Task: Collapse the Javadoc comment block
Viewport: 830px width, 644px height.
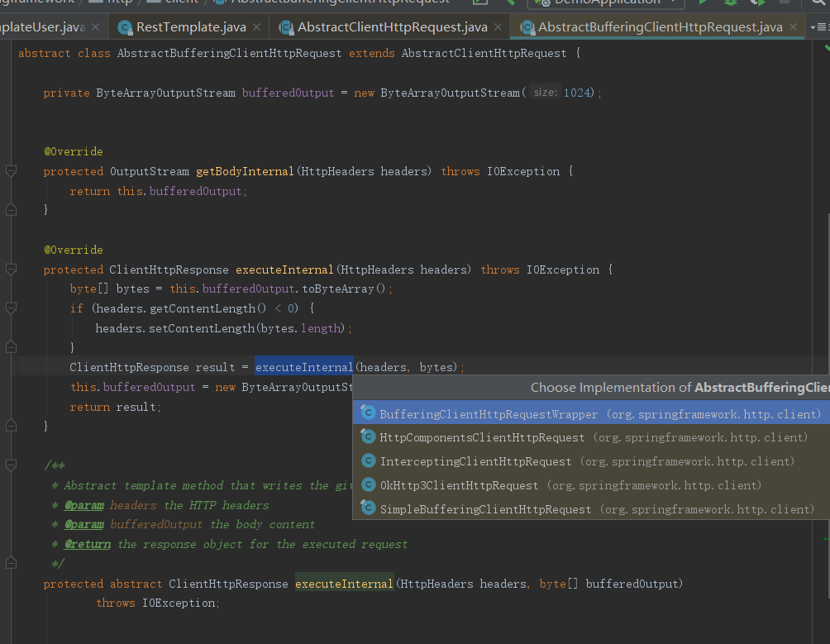Action: [11, 465]
